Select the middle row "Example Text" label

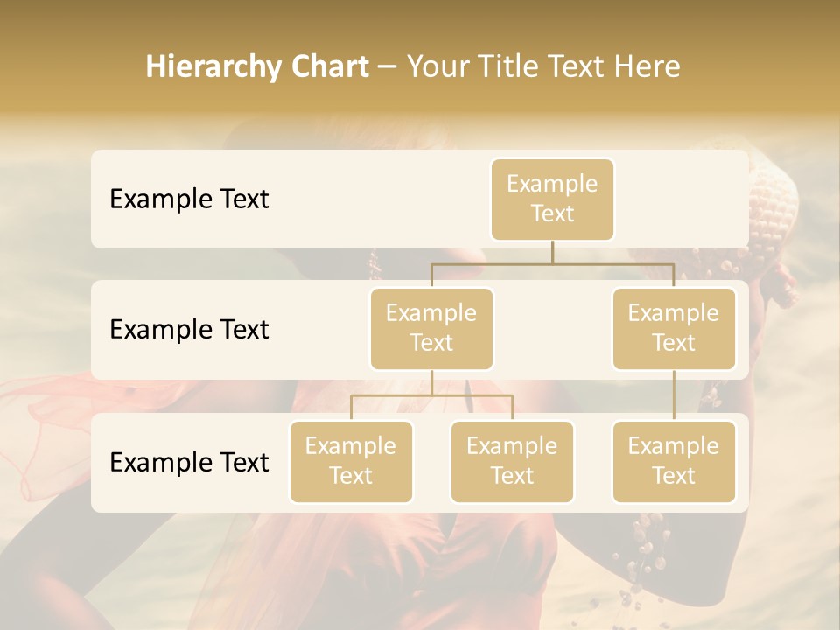pos(189,329)
